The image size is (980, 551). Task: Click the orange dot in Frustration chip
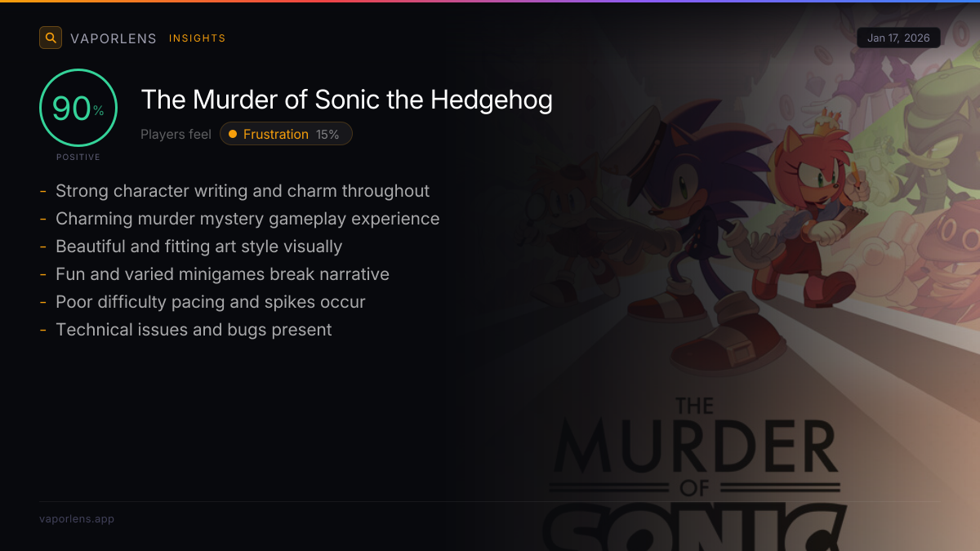233,134
